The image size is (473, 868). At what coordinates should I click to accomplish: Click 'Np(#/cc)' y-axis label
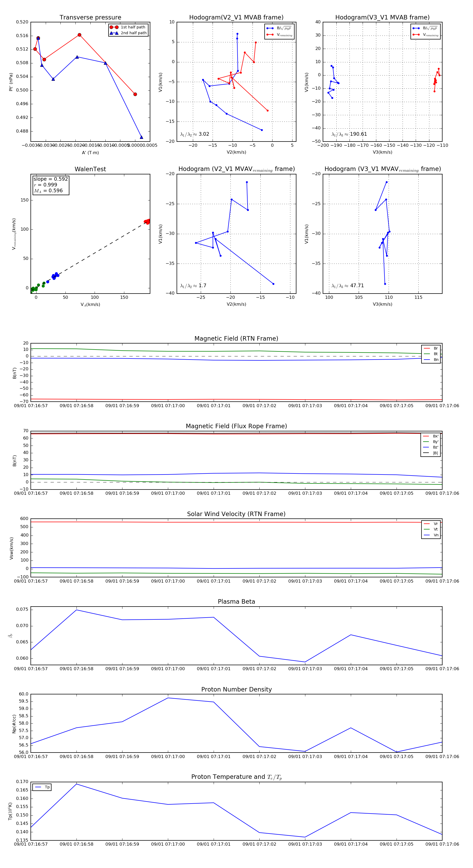click(x=14, y=724)
